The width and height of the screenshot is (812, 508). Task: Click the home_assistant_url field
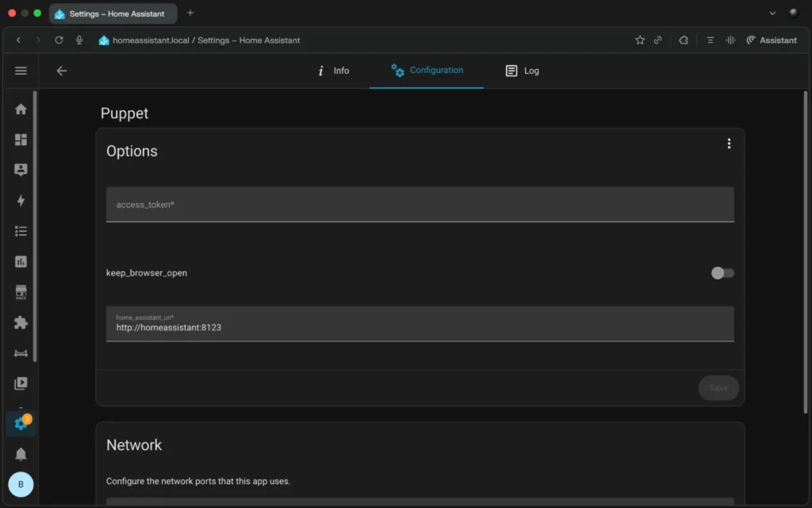[420, 324]
